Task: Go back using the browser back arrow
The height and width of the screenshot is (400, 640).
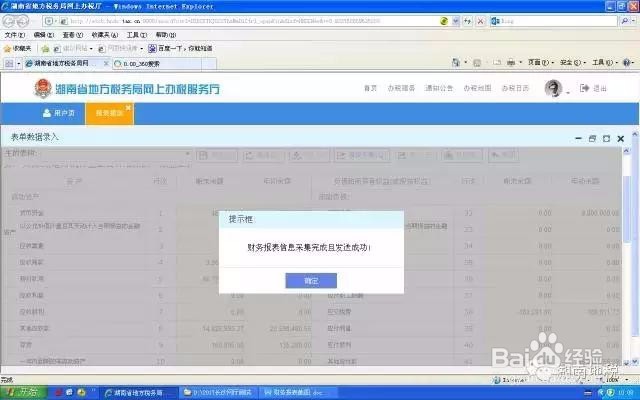Action: click(x=10, y=21)
